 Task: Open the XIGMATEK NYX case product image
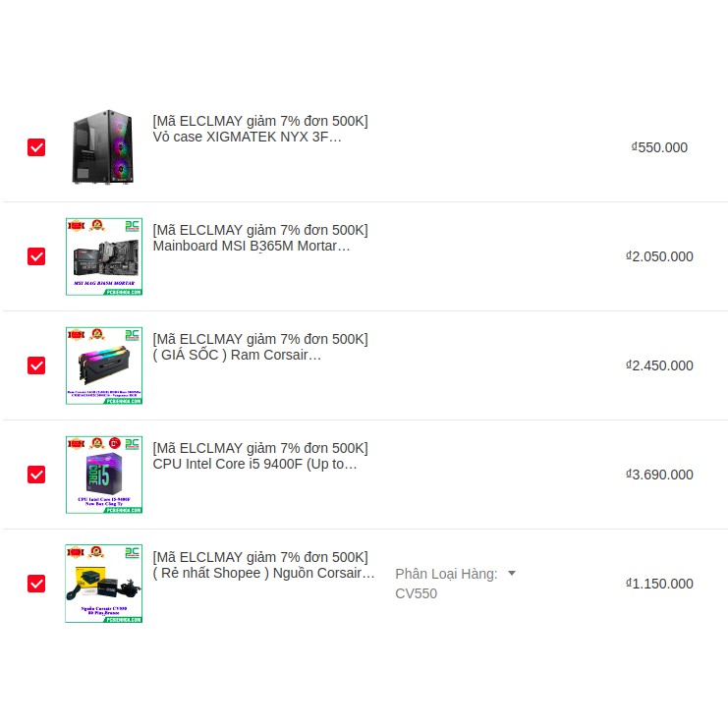pos(103,147)
